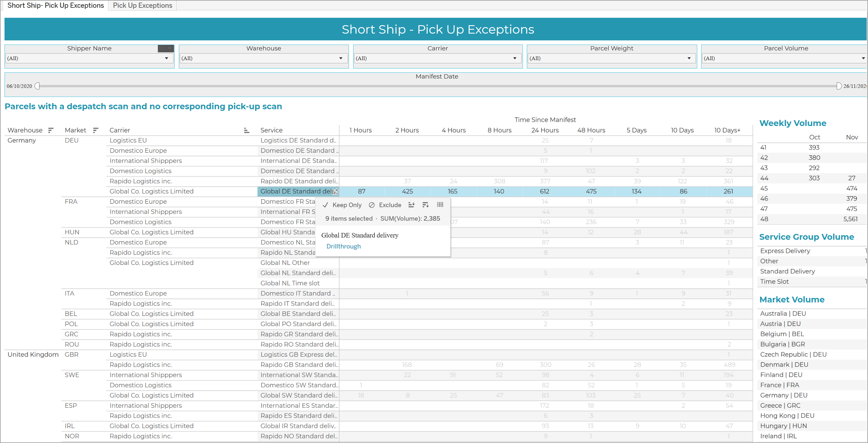Open the Carrier (All) filter dropdown

click(x=437, y=58)
